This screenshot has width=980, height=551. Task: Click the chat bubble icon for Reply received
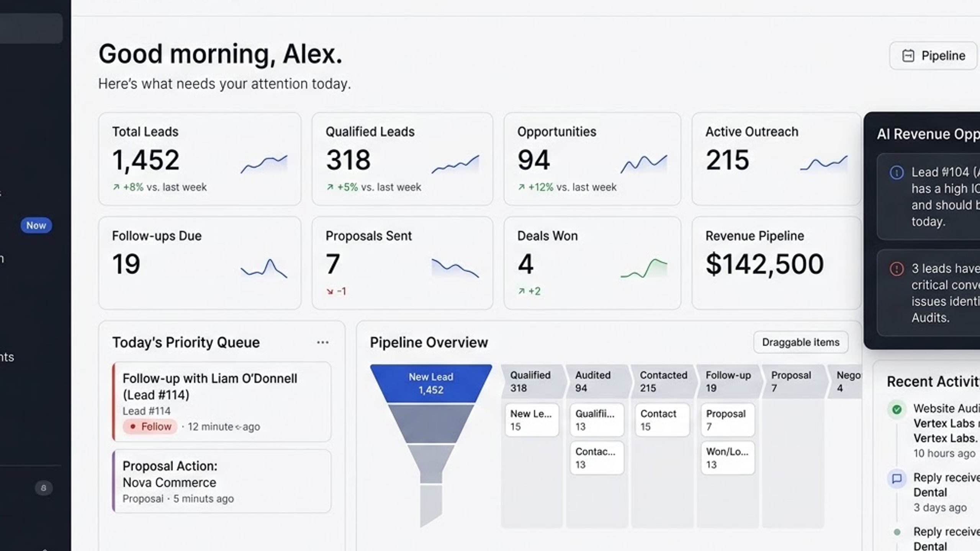[897, 479]
